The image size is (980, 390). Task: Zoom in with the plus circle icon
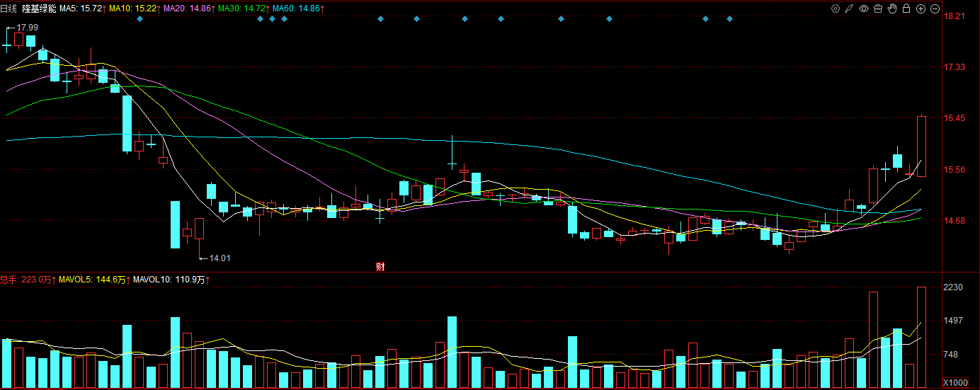(921, 8)
